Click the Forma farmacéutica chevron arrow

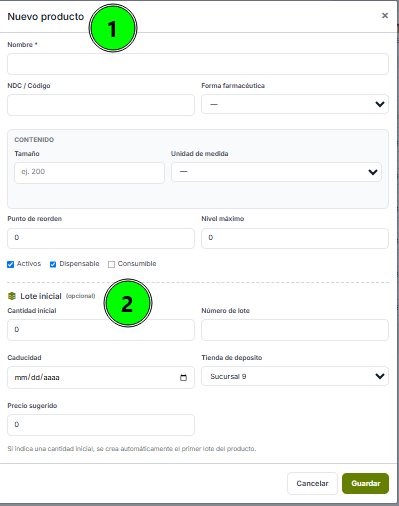[380, 104]
